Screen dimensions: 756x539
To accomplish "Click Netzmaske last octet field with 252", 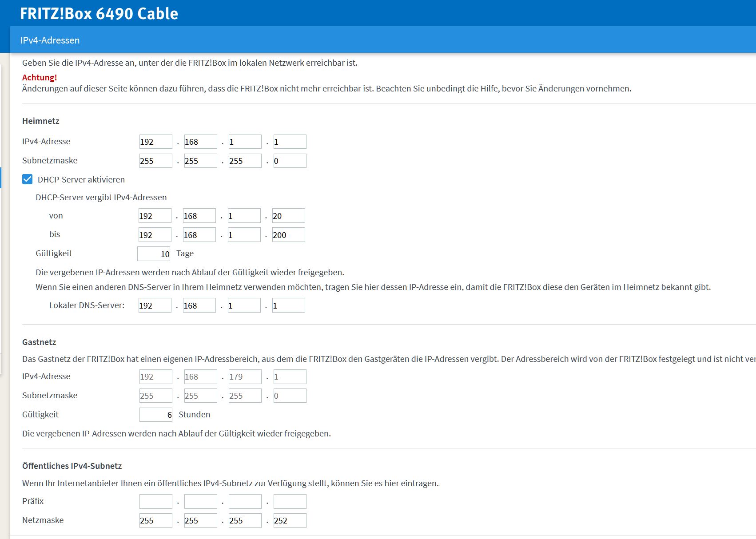I will click(290, 520).
